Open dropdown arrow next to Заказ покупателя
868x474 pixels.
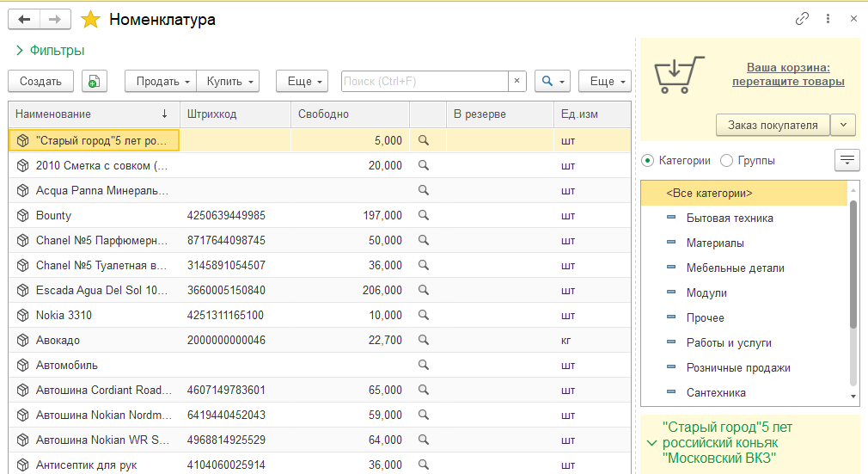coord(843,125)
